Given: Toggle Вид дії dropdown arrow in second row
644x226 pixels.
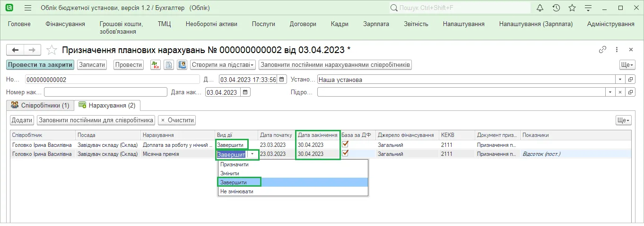Looking at the screenshot, I should tap(252, 154).
